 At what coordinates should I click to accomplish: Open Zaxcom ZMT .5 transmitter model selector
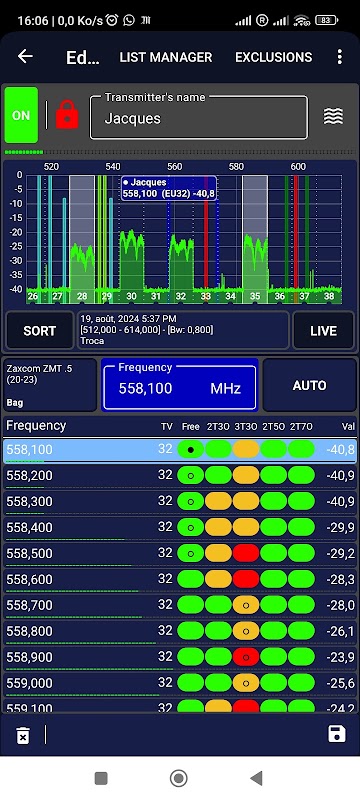point(50,385)
